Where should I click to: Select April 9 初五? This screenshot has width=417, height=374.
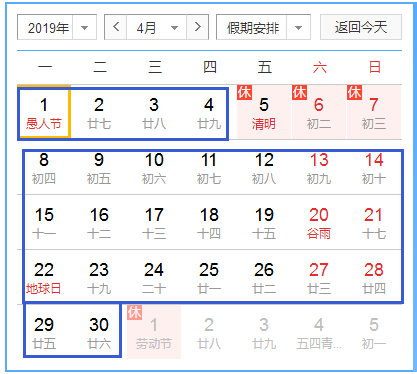pos(99,168)
